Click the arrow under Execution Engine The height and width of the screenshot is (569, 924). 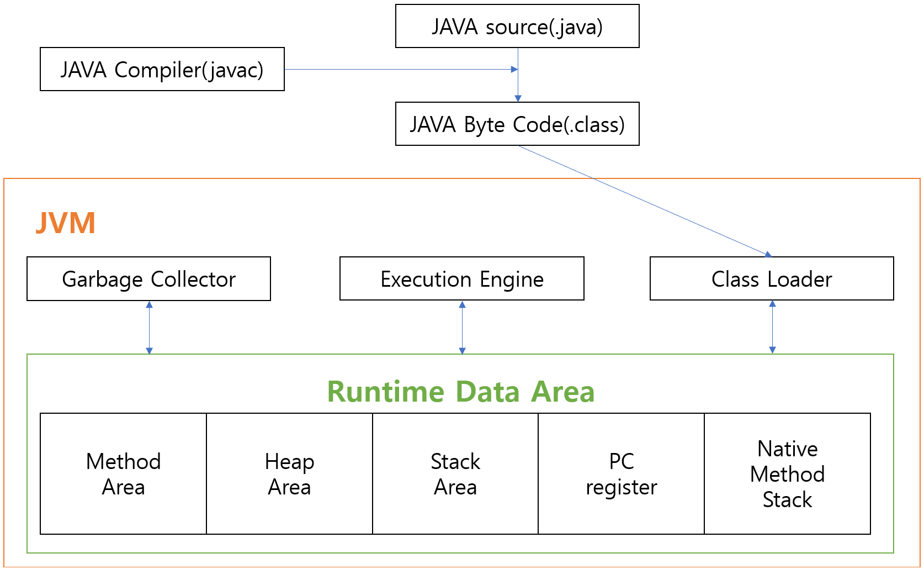[461, 326]
